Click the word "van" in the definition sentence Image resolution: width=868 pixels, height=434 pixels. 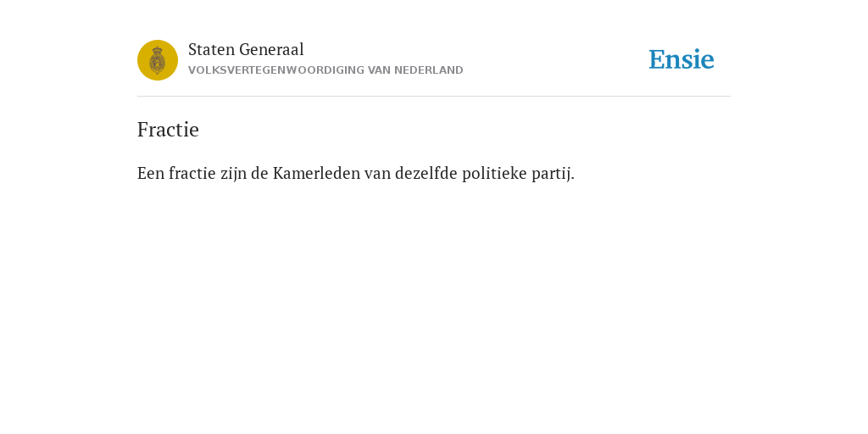click(x=377, y=174)
